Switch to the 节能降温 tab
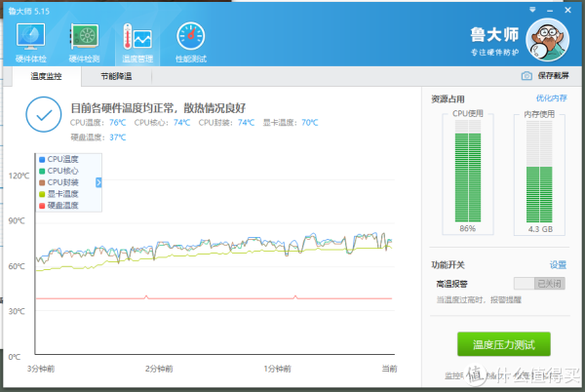585x392 pixels. tap(116, 76)
